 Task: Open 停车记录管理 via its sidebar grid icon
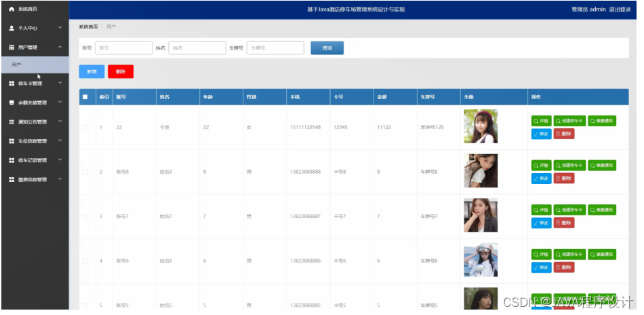coord(12,160)
